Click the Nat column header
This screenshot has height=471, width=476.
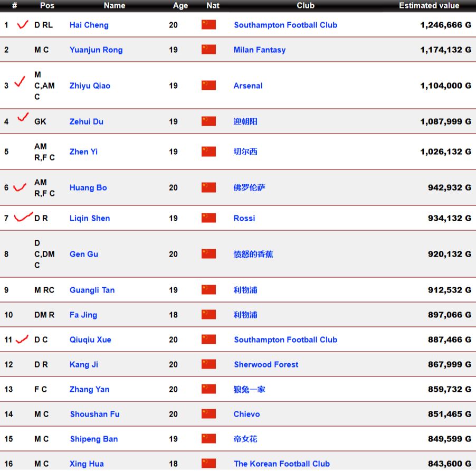tap(213, 5)
